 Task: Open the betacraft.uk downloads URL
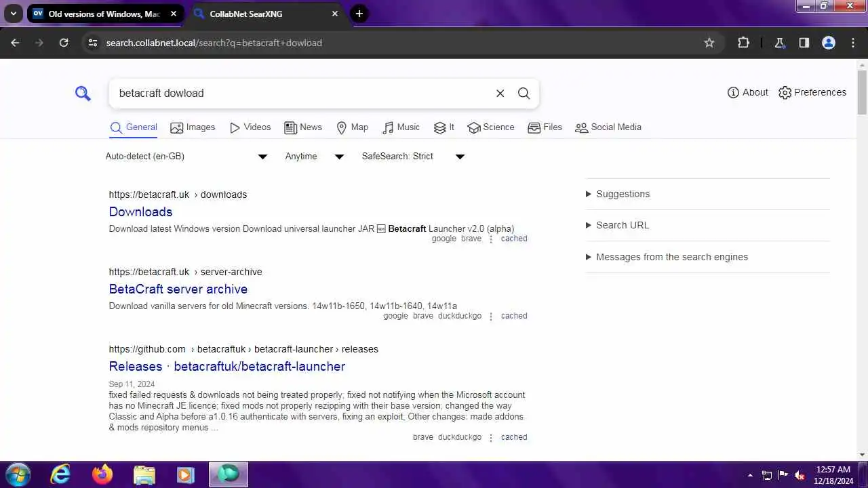coord(178,195)
